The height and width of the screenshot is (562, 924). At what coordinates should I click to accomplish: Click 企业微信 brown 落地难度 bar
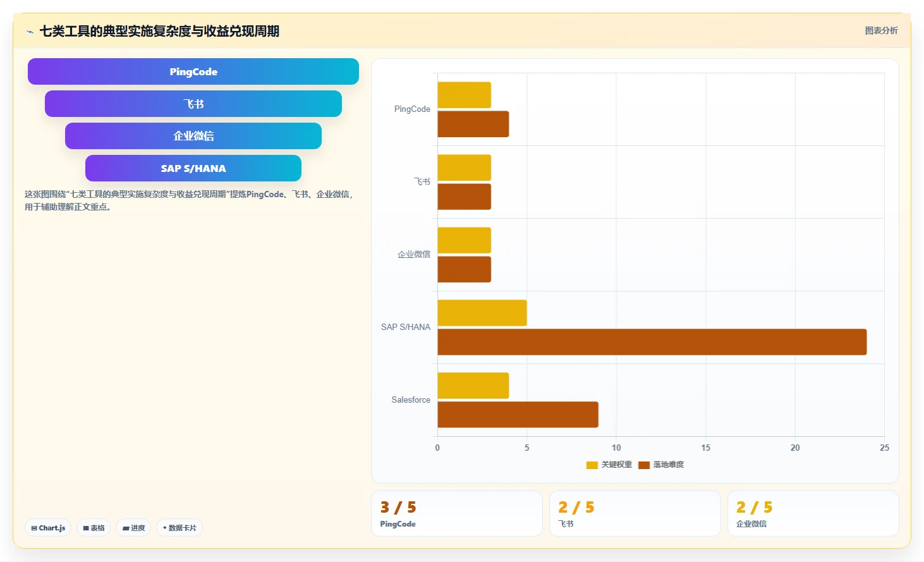(464, 269)
